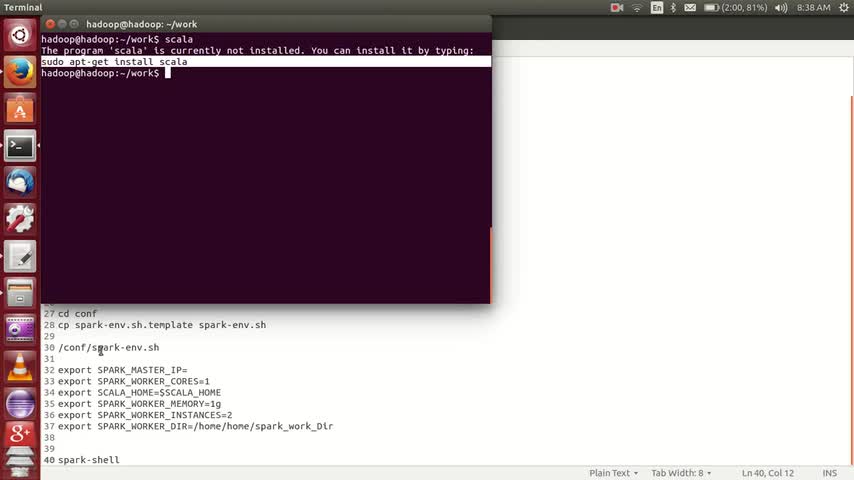
Task: Open the session gear menu in top panel
Action: [844, 8]
